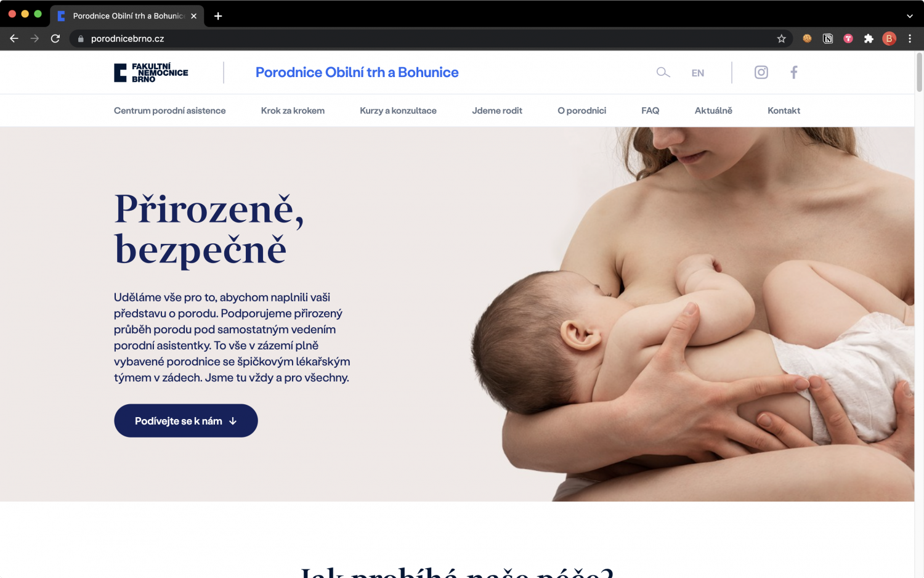Reload the page with refresh icon
The image size is (924, 578).
(55, 39)
